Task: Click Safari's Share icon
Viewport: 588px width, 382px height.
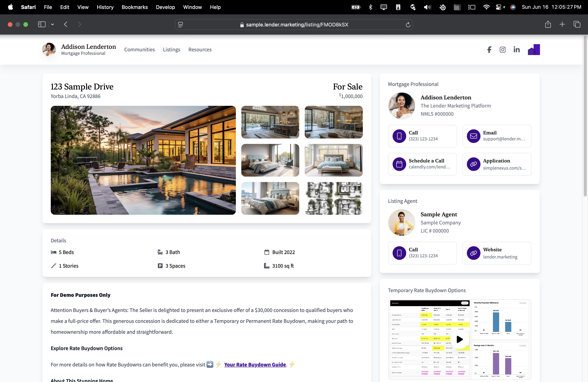Action: point(548,25)
